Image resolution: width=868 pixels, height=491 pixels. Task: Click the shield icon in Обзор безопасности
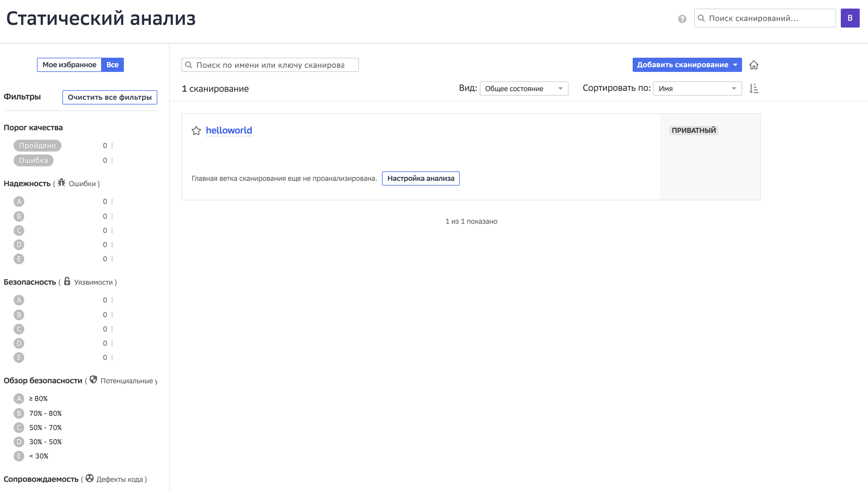[x=93, y=380]
